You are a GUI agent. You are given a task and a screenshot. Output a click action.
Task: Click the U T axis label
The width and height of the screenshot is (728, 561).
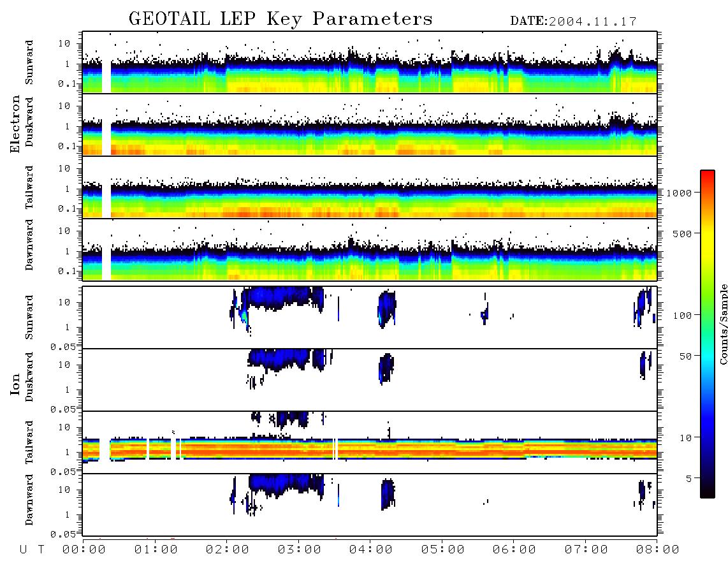coord(32,550)
